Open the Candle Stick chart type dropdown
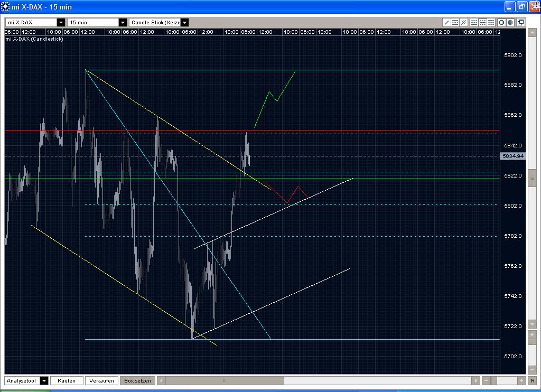This screenshot has width=541, height=392. tap(184, 22)
